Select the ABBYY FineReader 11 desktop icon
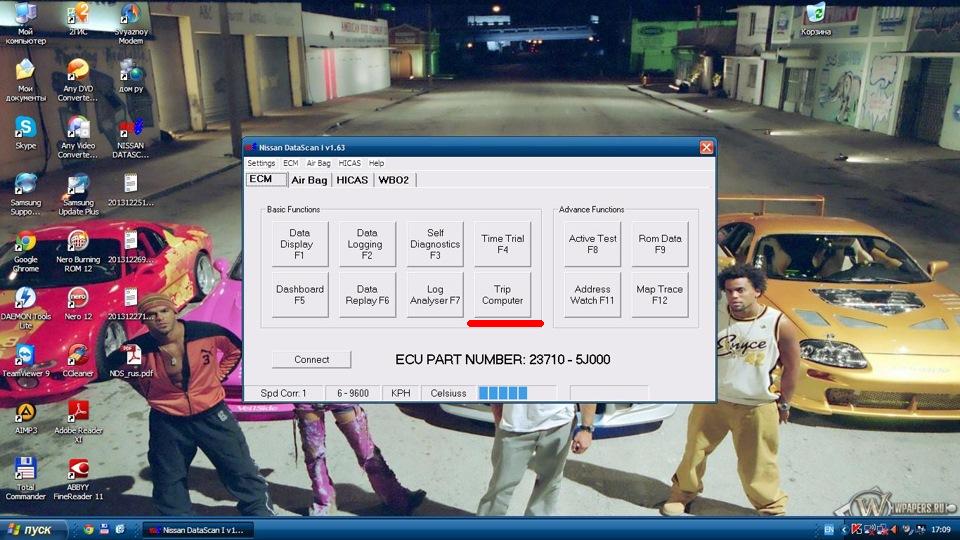This screenshot has width=960, height=540. pyautogui.click(x=78, y=479)
